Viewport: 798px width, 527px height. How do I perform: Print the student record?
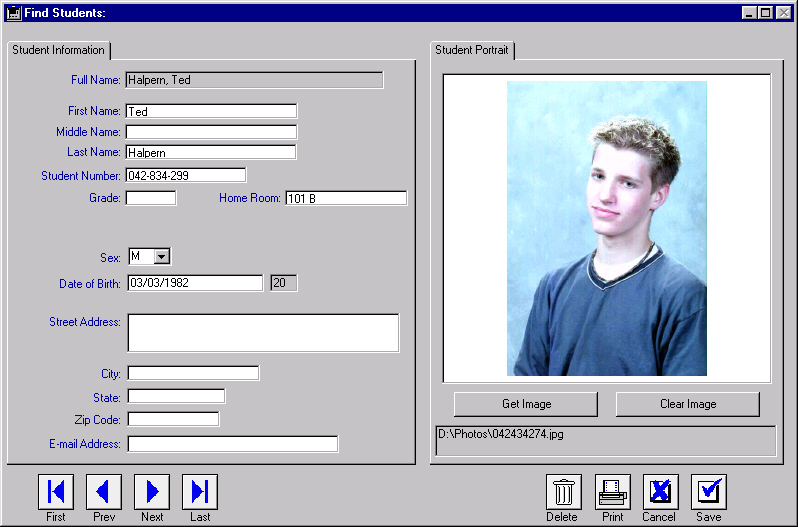click(x=612, y=492)
